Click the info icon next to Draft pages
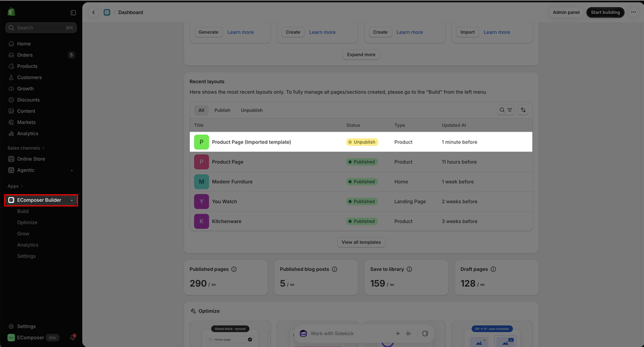The height and width of the screenshot is (347, 644). tap(493, 270)
